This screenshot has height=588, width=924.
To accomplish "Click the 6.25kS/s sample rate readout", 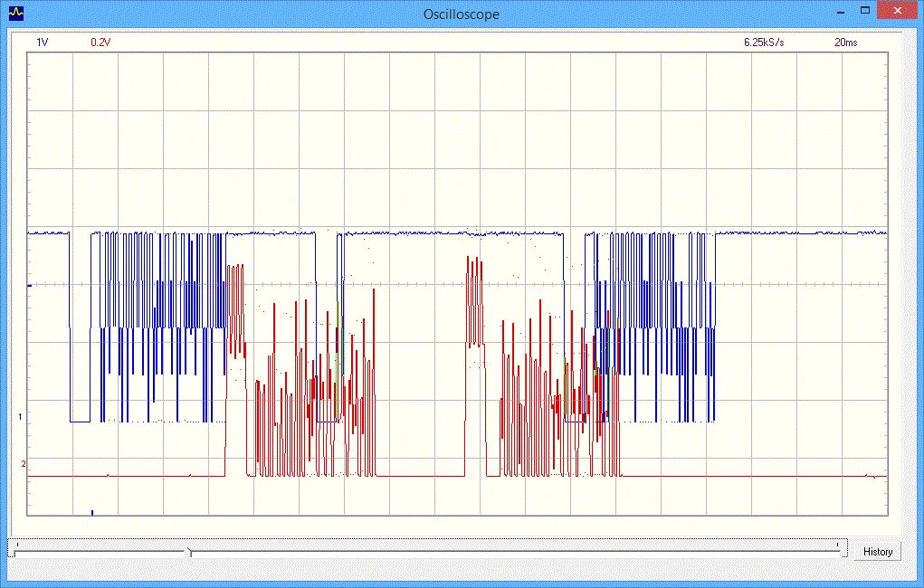I will click(766, 43).
